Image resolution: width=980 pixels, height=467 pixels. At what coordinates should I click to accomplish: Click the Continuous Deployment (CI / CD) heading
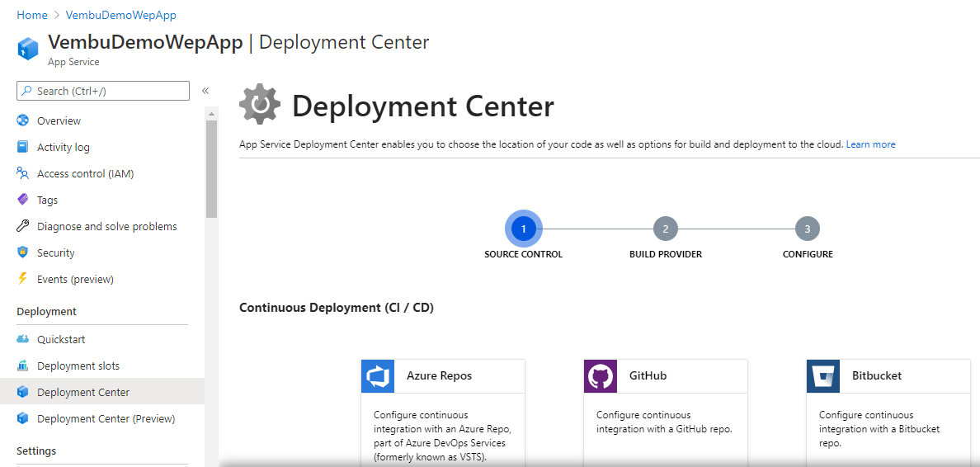337,308
